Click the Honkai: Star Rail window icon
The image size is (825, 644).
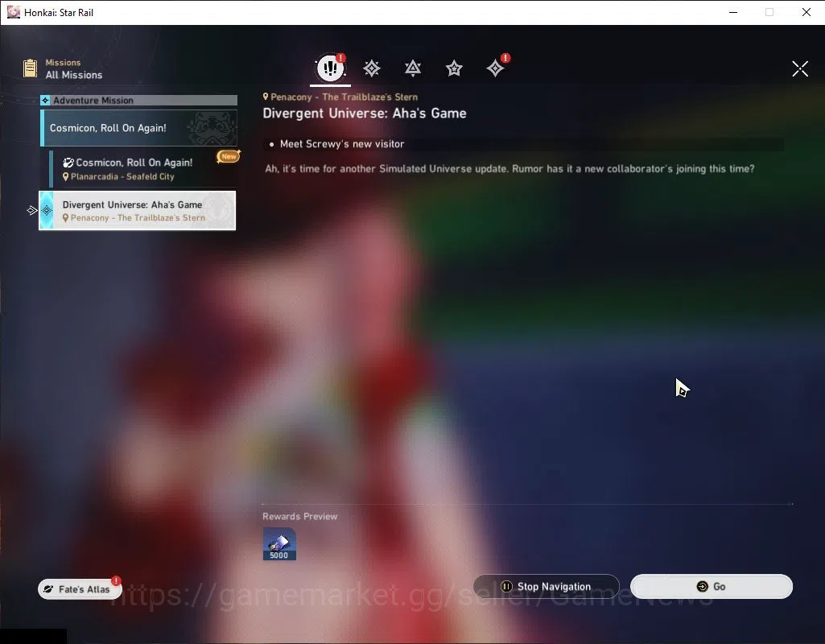13,12
